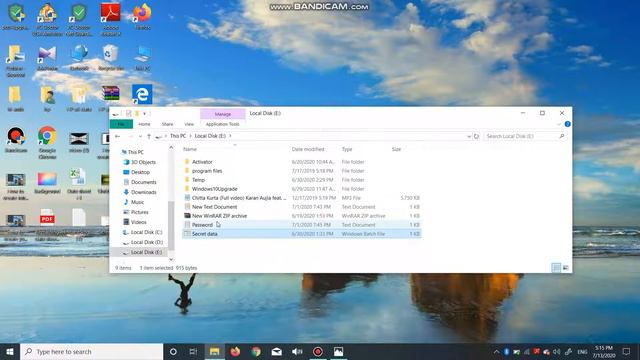The height and width of the screenshot is (360, 640).
Task: Sort by Type column header
Action: click(x=347, y=149)
